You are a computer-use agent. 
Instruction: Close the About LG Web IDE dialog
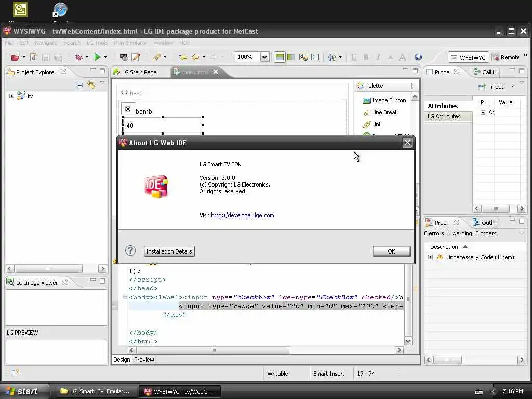(407, 143)
